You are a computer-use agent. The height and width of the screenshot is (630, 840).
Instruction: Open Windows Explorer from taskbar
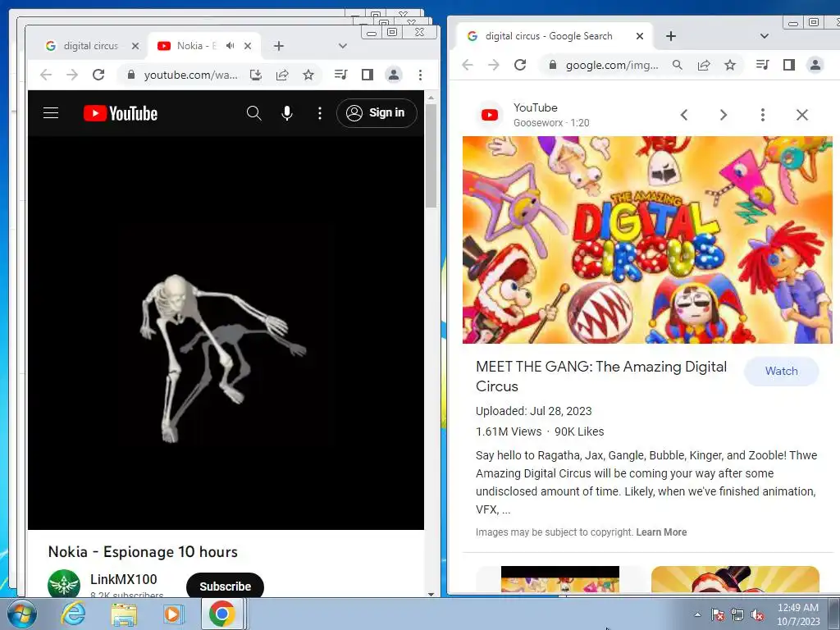[x=124, y=614]
